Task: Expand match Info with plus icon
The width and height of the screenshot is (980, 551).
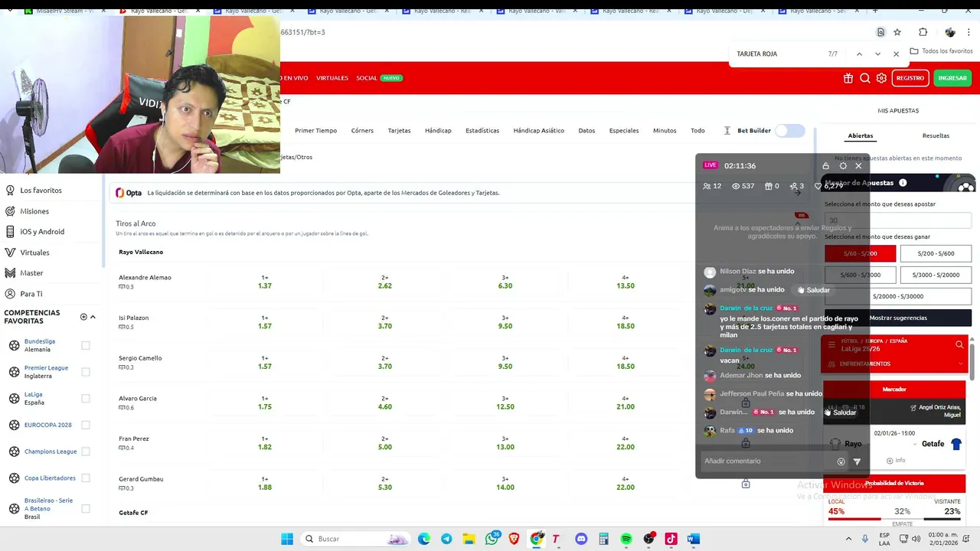Action: click(890, 461)
